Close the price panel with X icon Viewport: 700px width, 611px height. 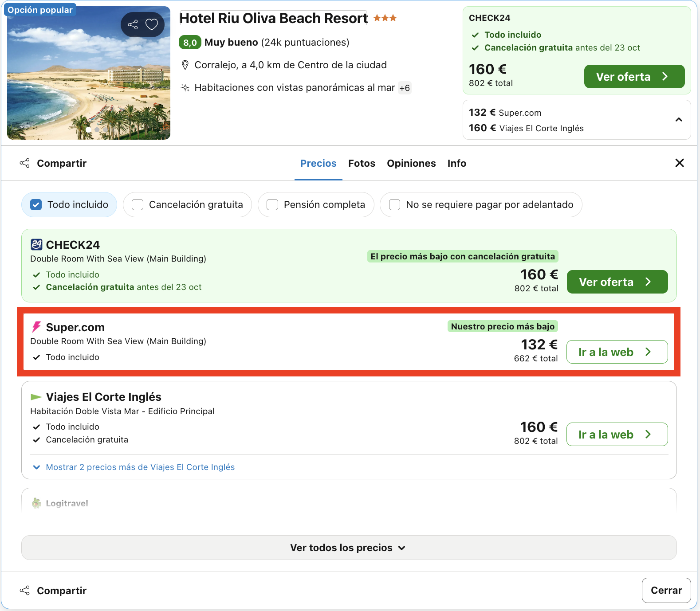(679, 163)
